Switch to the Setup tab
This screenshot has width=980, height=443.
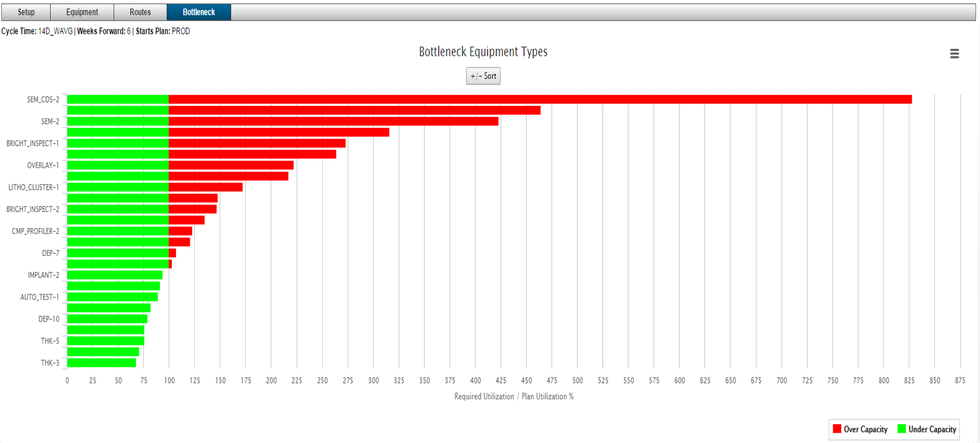coord(26,12)
